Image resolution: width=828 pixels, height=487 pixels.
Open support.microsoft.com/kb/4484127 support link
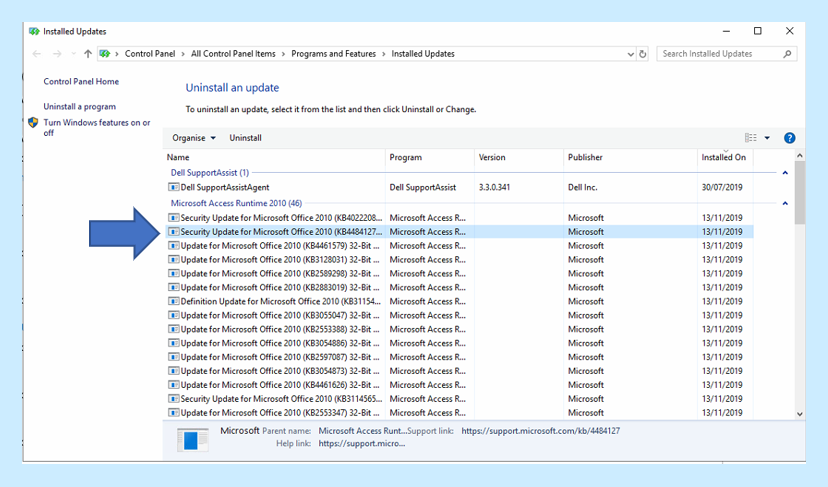[541, 431]
